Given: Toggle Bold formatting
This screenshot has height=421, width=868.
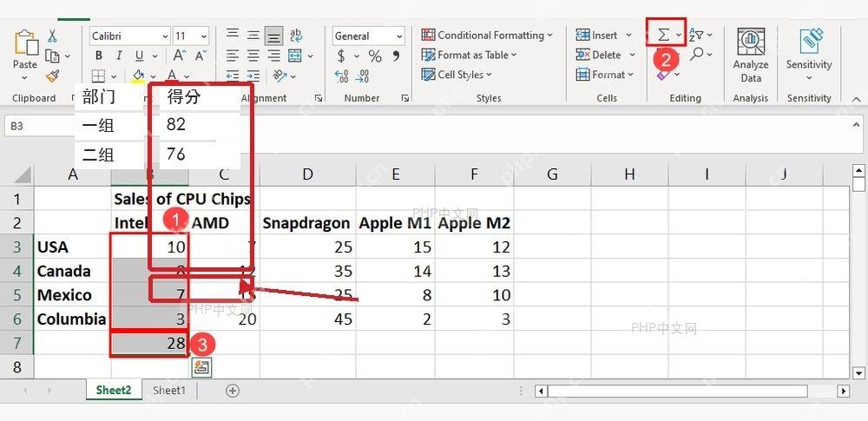Looking at the screenshot, I should point(99,56).
